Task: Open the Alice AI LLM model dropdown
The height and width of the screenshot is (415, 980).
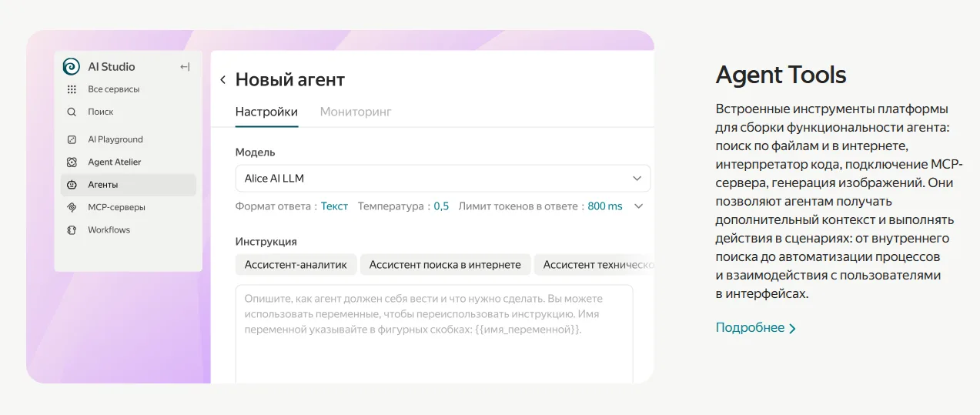Action: click(443, 178)
